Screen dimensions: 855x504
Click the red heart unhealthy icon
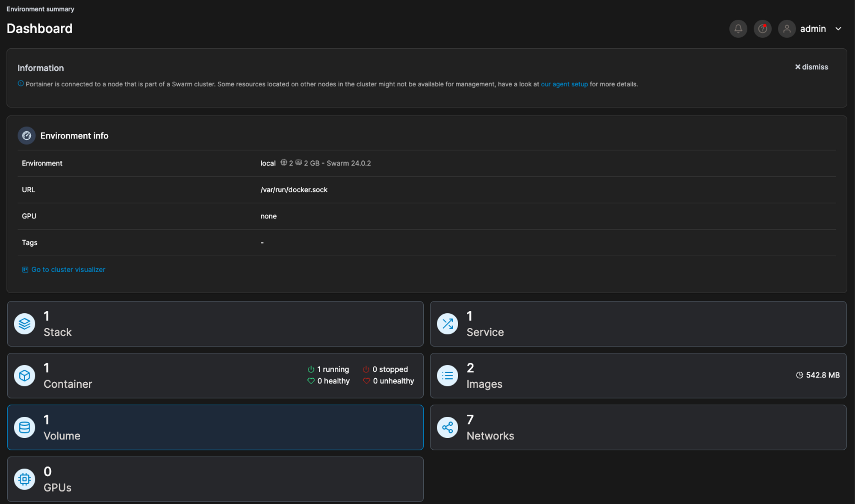coord(366,381)
